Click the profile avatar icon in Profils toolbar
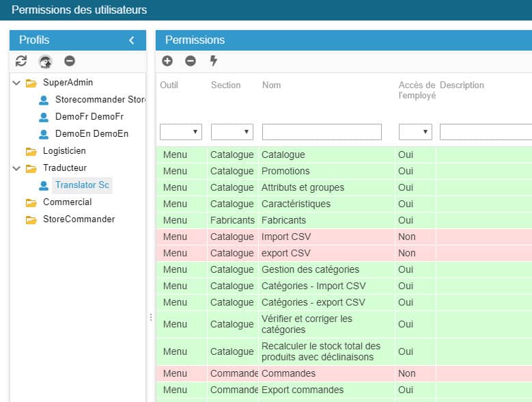This screenshot has height=402, width=532. click(45, 62)
